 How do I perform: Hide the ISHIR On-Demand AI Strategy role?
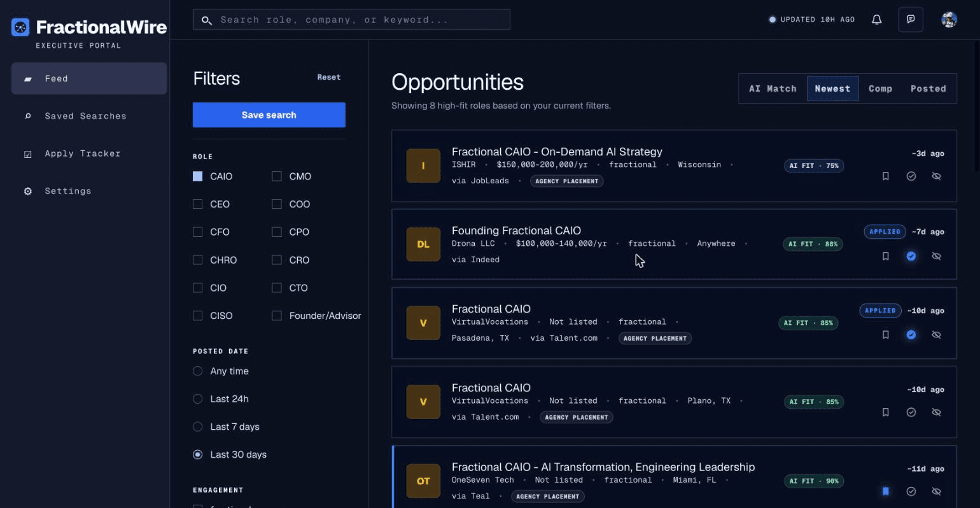pyautogui.click(x=936, y=176)
